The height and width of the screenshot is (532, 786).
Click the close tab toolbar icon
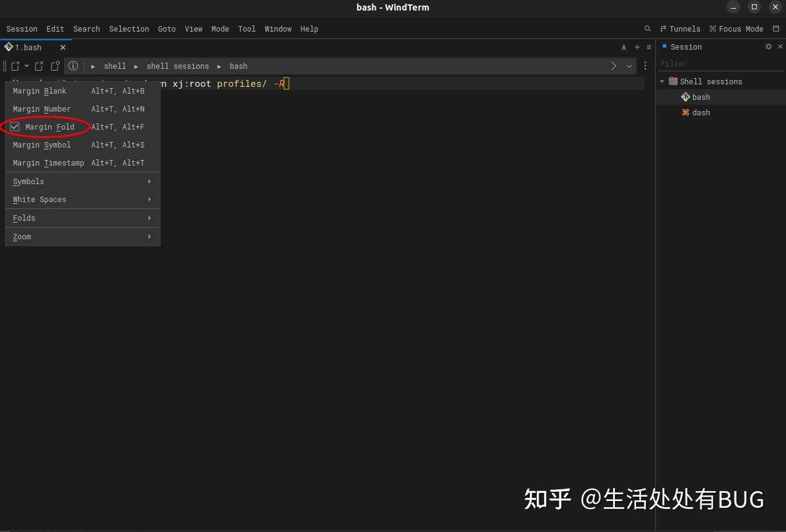point(38,66)
